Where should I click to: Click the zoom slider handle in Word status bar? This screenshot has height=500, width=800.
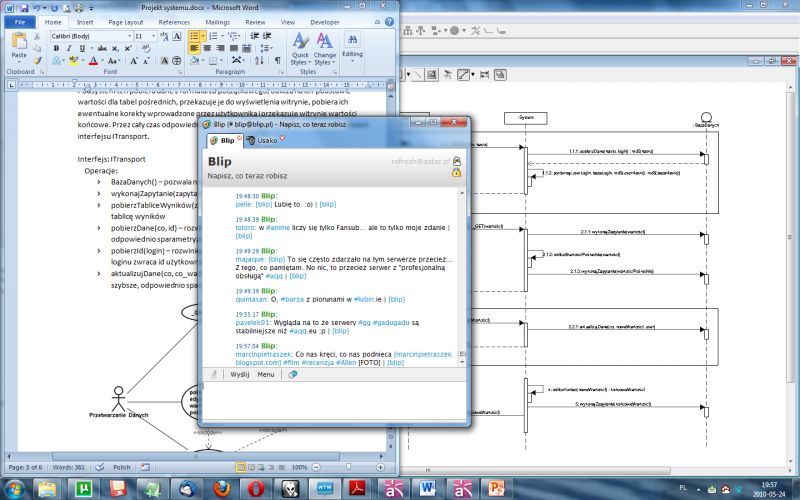[348, 467]
